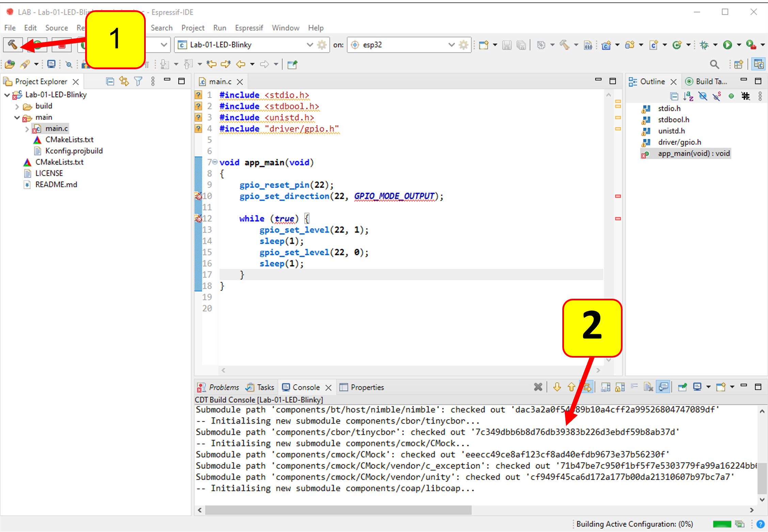Collapse the main folder tree node
This screenshot has width=768, height=532.
pyautogui.click(x=17, y=118)
